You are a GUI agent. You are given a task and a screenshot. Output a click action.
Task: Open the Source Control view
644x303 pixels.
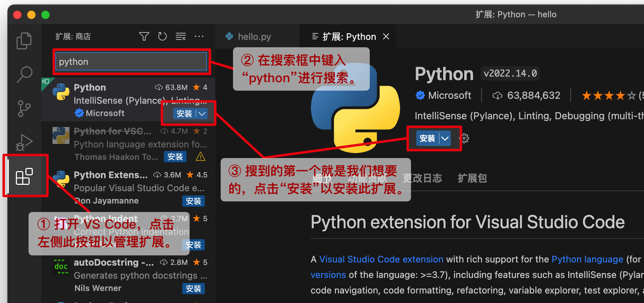(x=24, y=108)
